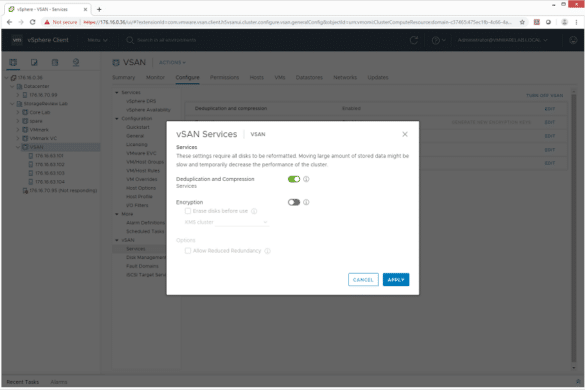Image resolution: width=585 pixels, height=390 pixels.
Task: Click the Cancel button
Action: 363,280
